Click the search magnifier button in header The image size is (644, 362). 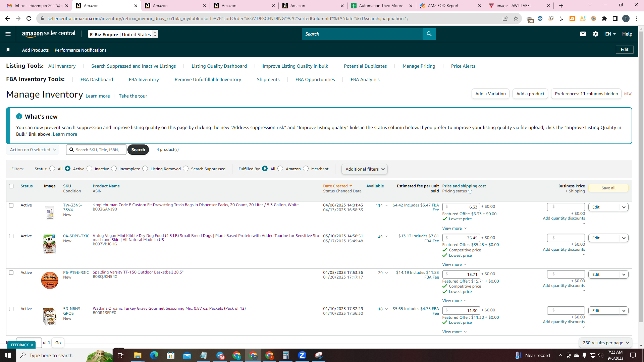(429, 34)
